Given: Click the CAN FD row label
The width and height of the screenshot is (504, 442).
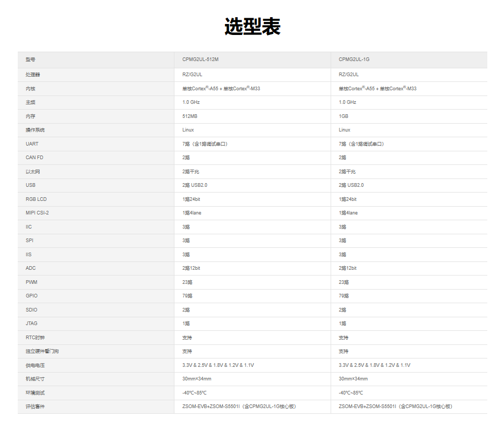Looking at the screenshot, I should pyautogui.click(x=34, y=158).
